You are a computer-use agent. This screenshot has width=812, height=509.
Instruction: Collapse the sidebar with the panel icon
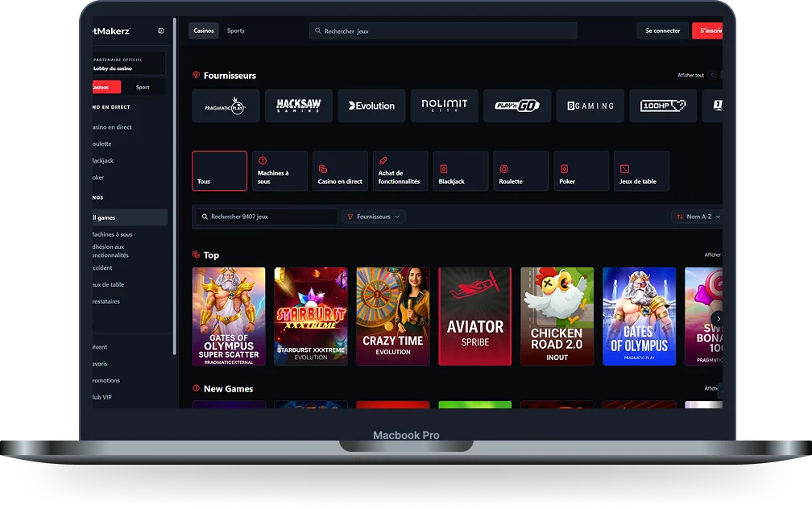[x=160, y=31]
